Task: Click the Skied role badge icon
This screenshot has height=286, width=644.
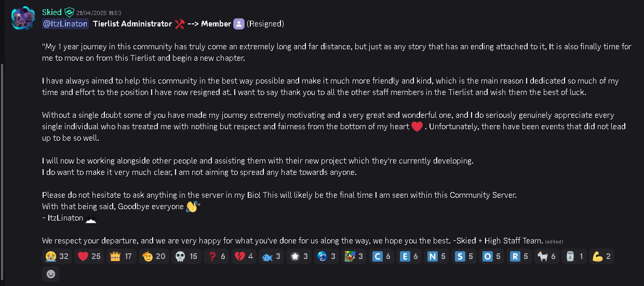Action: coord(69,12)
